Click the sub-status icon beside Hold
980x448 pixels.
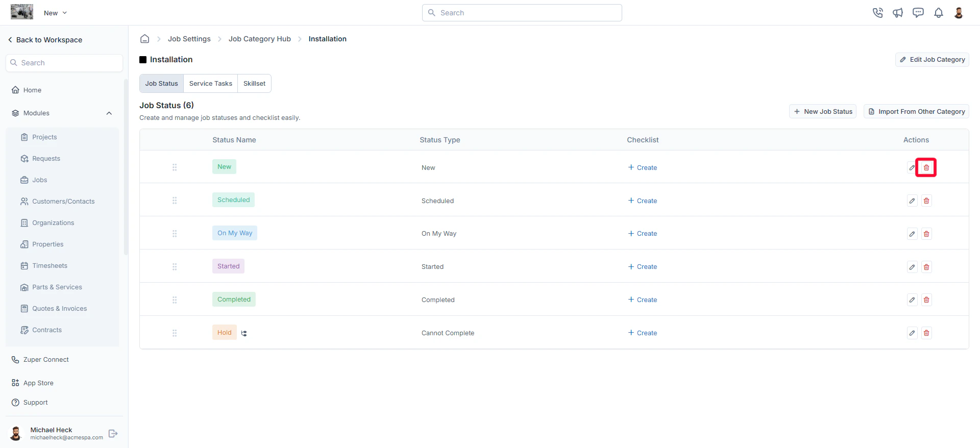tap(244, 333)
